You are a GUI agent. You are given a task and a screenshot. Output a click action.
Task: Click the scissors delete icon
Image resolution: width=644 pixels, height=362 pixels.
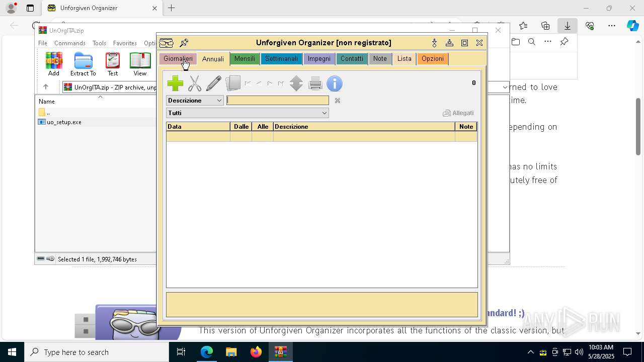click(195, 83)
